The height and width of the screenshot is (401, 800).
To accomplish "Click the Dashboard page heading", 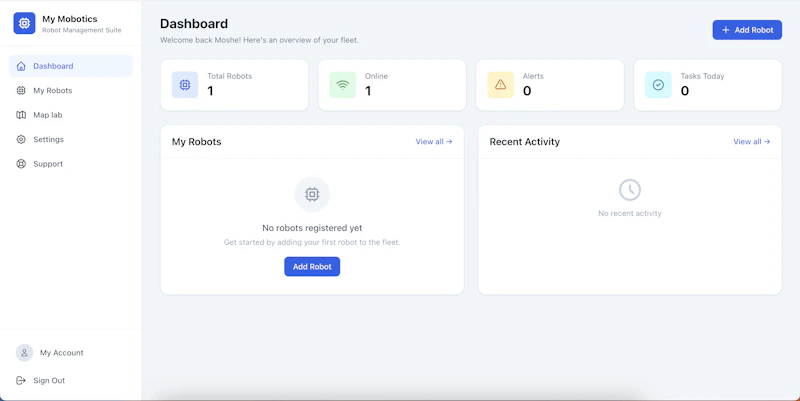I will coord(194,23).
